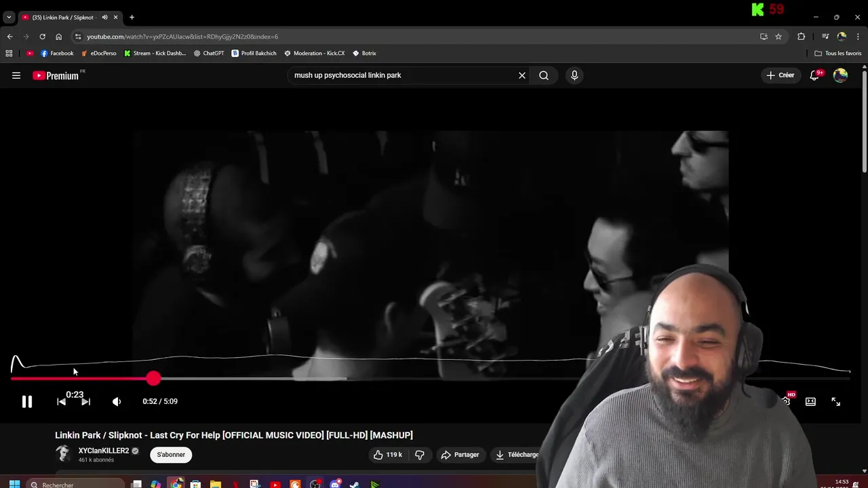This screenshot has height=488, width=868.
Task: Go to the browser home page
Action: click(x=58, y=37)
